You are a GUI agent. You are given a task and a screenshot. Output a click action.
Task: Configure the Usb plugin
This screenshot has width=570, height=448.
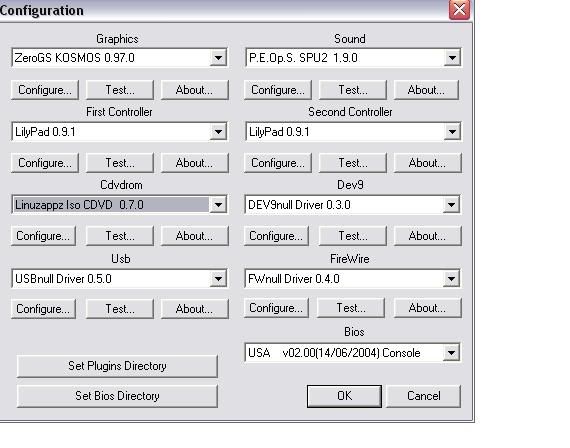pos(43,309)
